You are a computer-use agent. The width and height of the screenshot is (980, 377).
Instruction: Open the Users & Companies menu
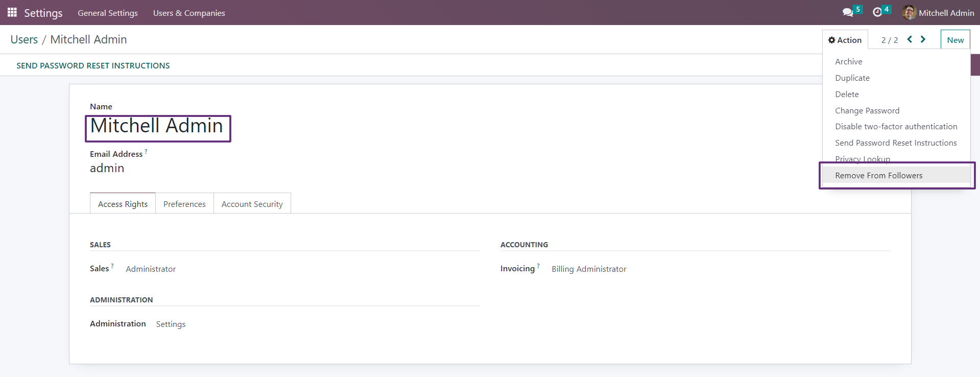click(189, 13)
